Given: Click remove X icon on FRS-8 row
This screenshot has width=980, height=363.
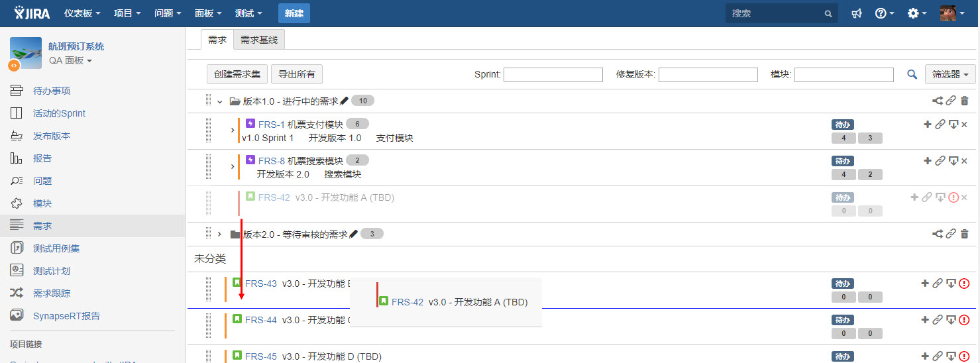Looking at the screenshot, I should pyautogui.click(x=965, y=161).
